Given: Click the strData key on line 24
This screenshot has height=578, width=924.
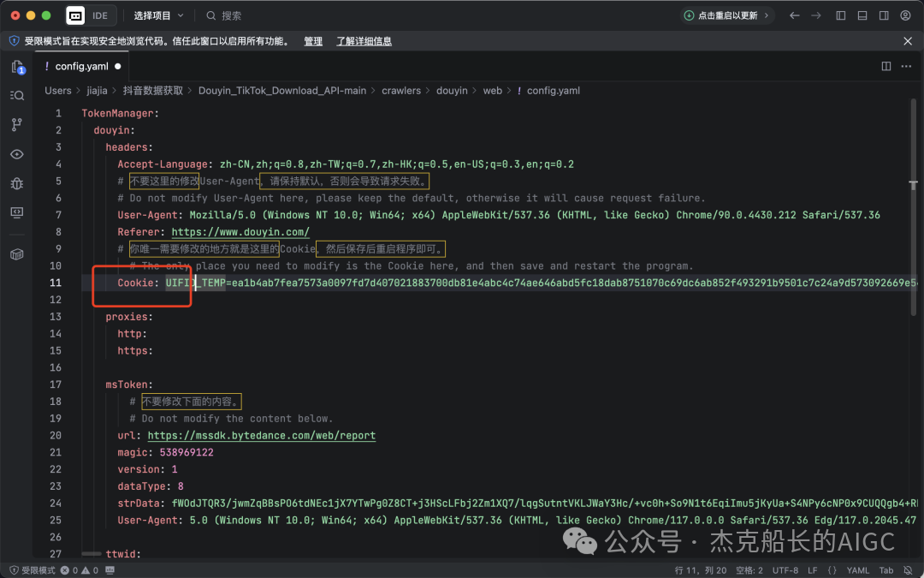Looking at the screenshot, I should click(139, 504).
